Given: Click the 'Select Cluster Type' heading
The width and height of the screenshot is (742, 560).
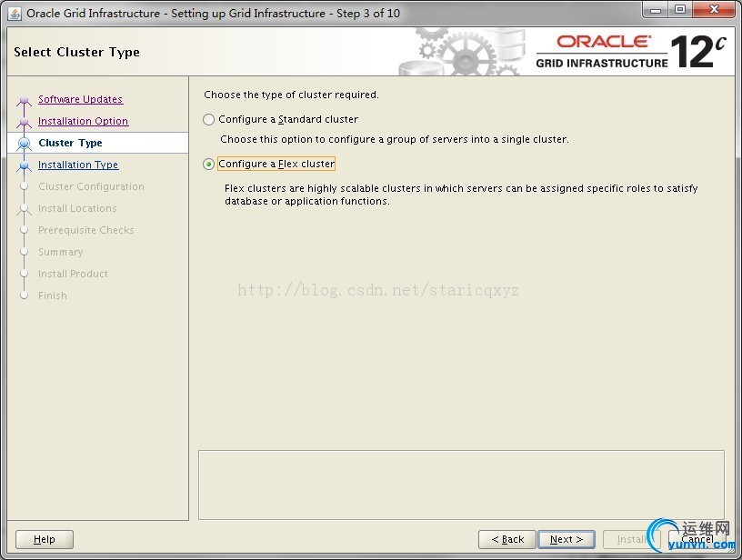Looking at the screenshot, I should point(76,52).
